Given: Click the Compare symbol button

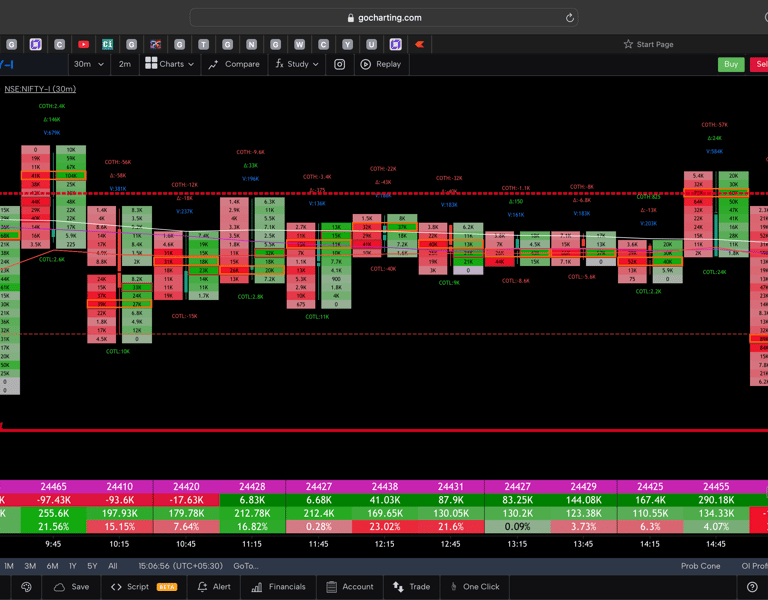Looking at the screenshot, I should 234,64.
